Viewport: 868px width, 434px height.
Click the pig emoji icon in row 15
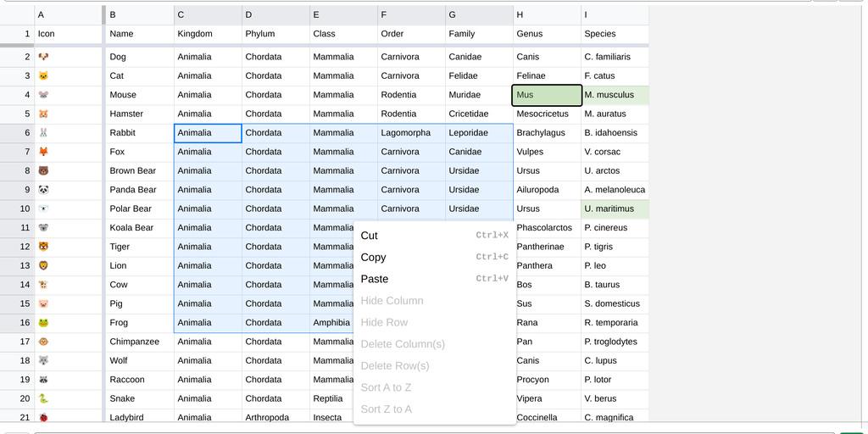[44, 303]
